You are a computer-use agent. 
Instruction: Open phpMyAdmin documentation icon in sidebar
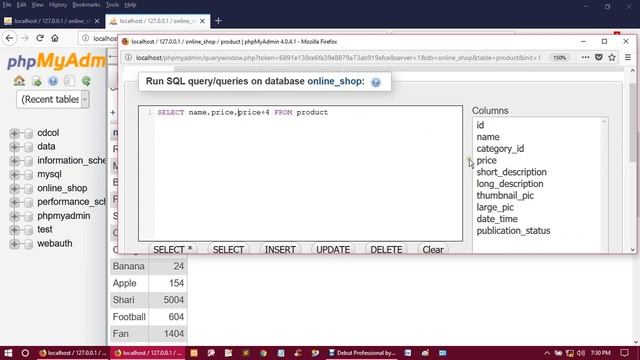coord(53,81)
